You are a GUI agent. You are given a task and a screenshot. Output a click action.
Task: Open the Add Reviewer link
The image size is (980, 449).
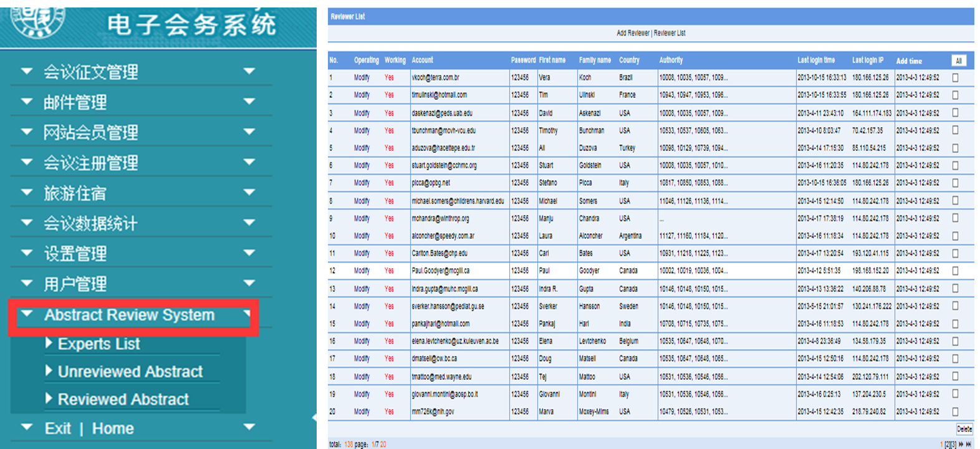[633, 33]
